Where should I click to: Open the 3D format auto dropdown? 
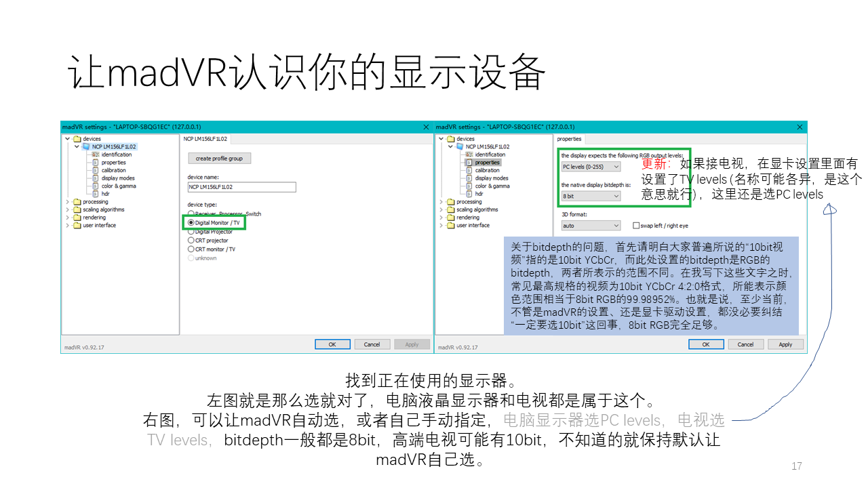click(x=591, y=226)
